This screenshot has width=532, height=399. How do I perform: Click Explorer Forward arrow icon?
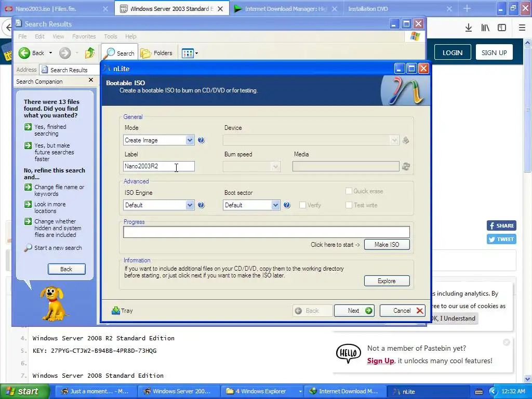click(65, 53)
